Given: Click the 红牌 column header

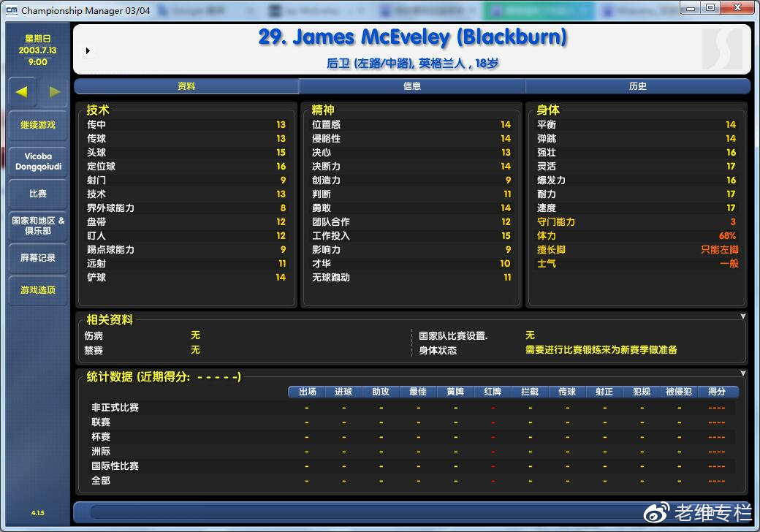Looking at the screenshot, I should click(x=493, y=392).
